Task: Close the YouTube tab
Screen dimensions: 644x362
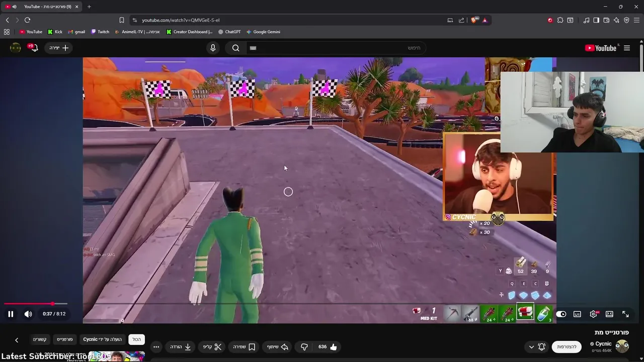Action: [77, 7]
